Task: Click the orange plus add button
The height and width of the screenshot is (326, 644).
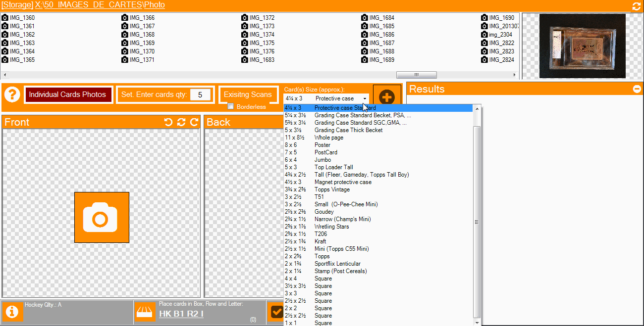Action: [387, 97]
